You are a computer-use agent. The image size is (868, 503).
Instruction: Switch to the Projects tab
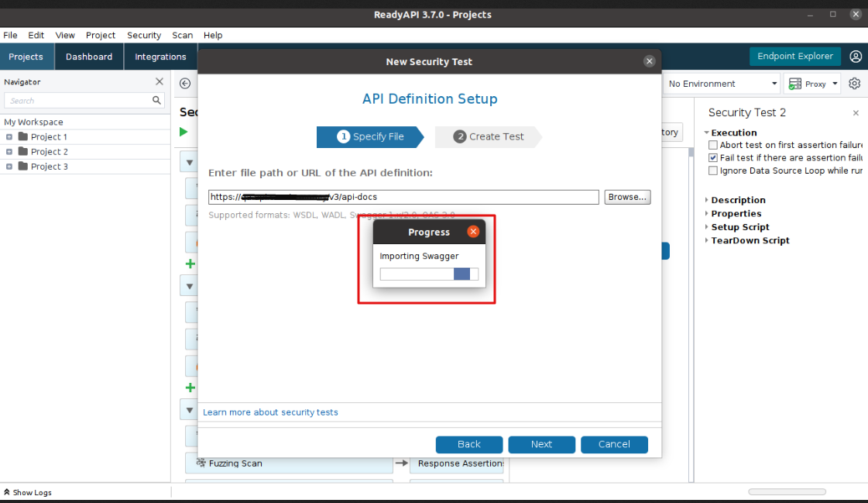26,57
